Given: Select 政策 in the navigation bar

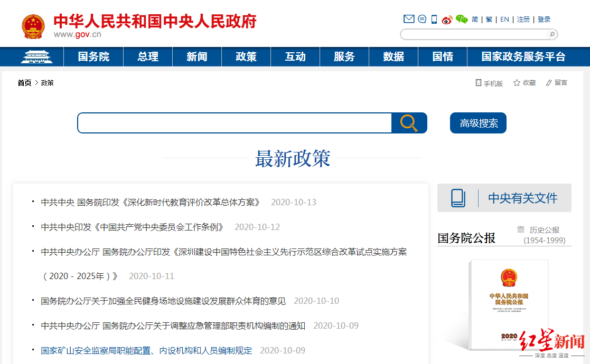Looking at the screenshot, I should 246,56.
